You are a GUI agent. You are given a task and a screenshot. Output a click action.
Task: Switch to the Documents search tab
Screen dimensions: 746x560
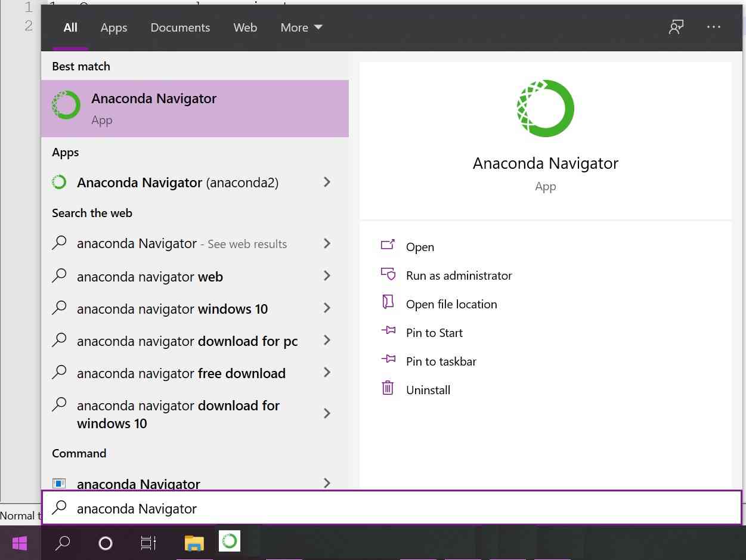click(x=180, y=27)
